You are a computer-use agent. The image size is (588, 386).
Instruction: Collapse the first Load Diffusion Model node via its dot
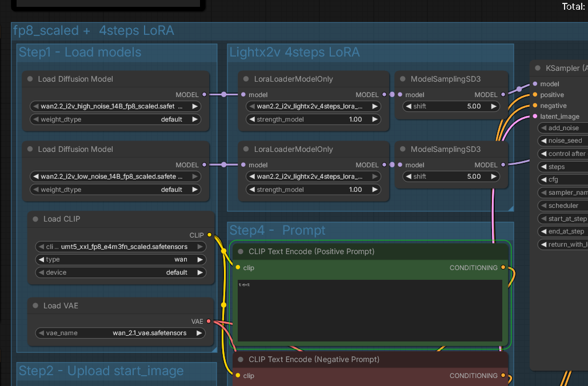click(x=30, y=79)
